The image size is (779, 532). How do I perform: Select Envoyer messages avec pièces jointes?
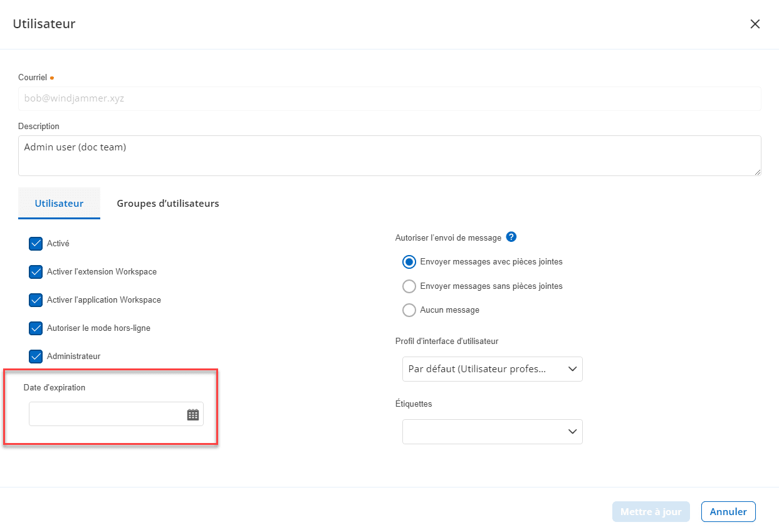409,262
